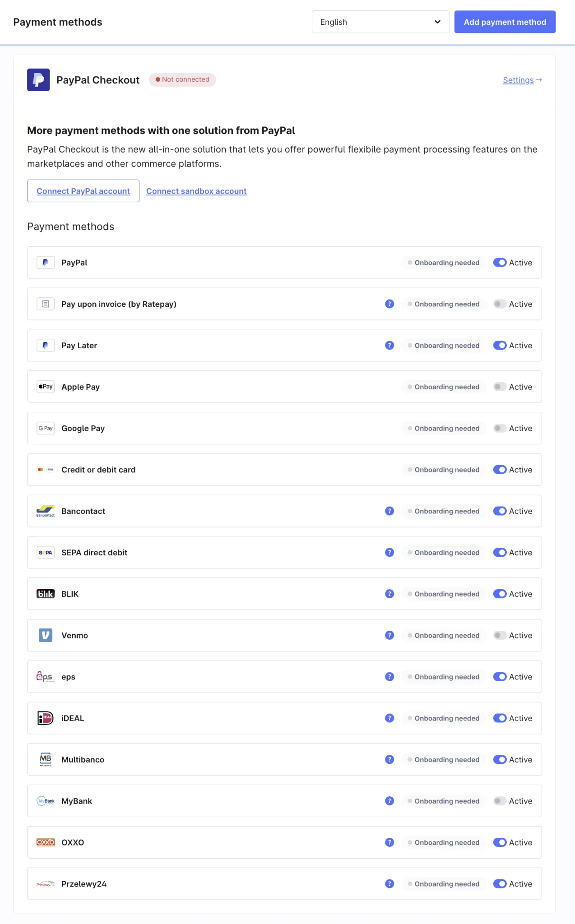This screenshot has width=575, height=924.
Task: Click the PayPal Checkout logo icon
Action: click(38, 80)
